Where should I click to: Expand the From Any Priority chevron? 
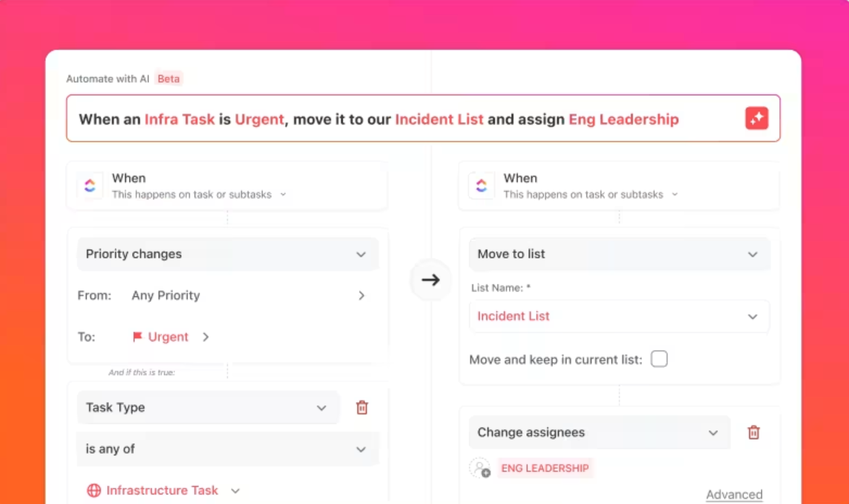point(362,295)
